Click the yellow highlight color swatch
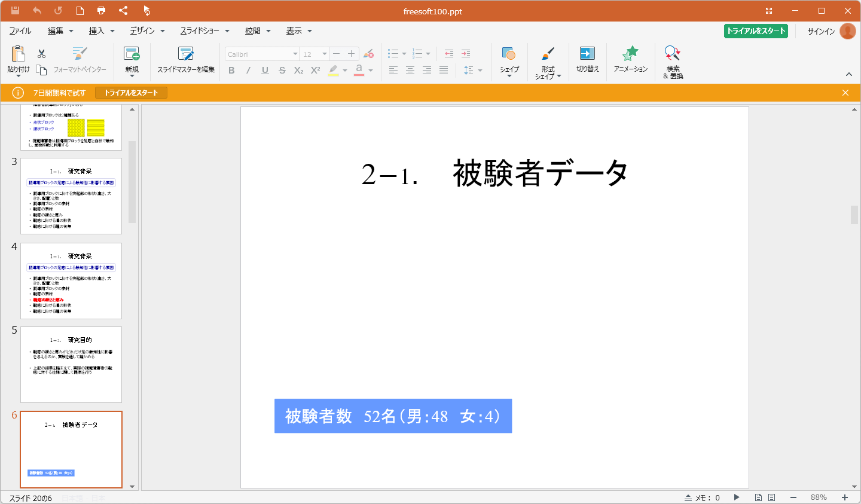 [x=333, y=71]
